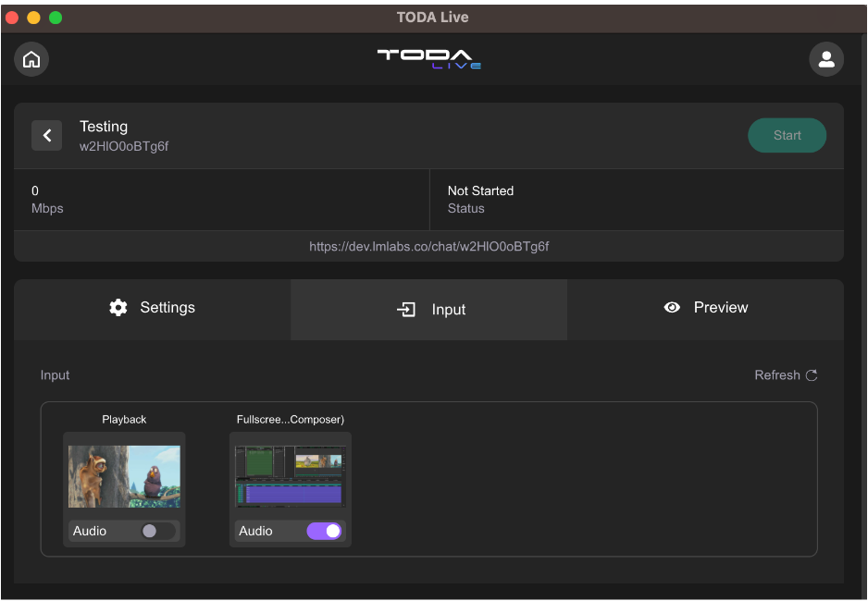Go to the home screen via house icon

click(31, 59)
